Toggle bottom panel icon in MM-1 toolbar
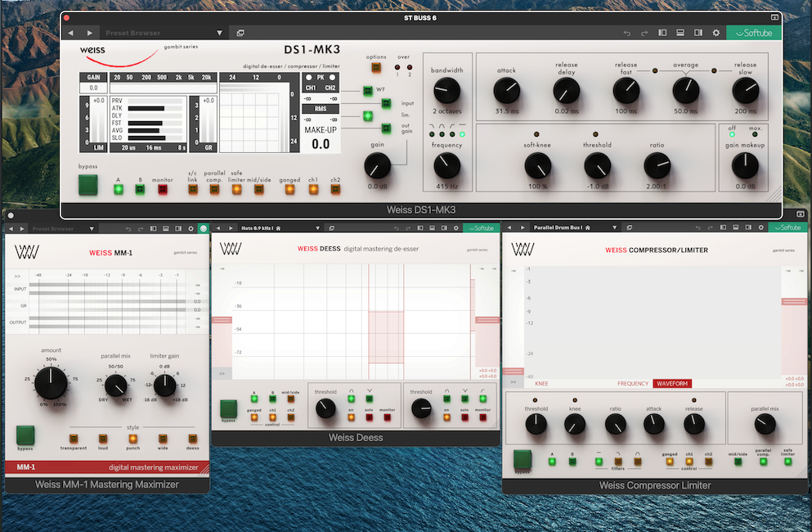The image size is (812, 532). pos(166,228)
